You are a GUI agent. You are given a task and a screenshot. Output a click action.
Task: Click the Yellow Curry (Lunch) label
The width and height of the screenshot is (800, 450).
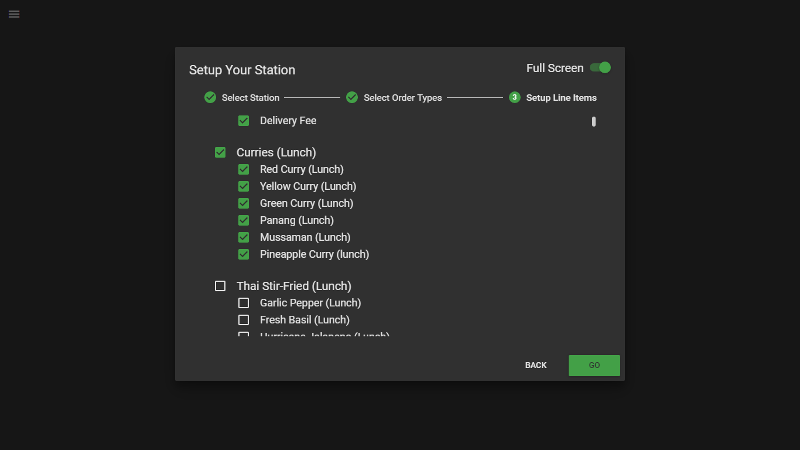308,186
